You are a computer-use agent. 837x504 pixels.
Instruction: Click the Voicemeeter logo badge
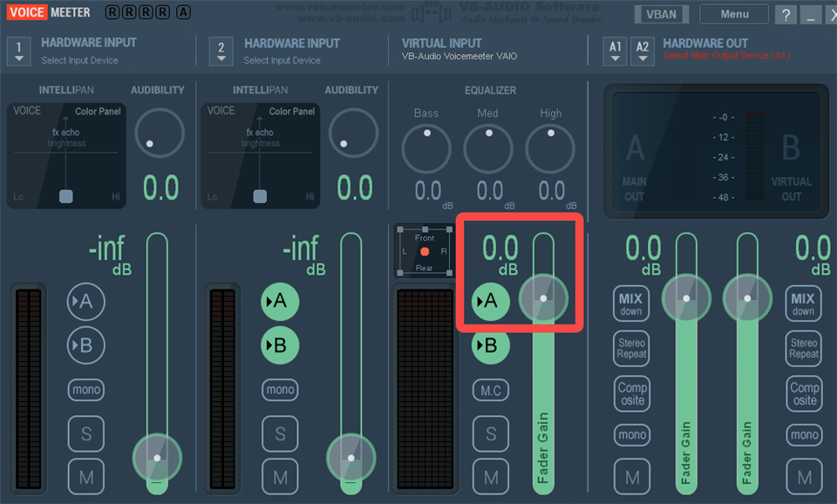pos(49,11)
